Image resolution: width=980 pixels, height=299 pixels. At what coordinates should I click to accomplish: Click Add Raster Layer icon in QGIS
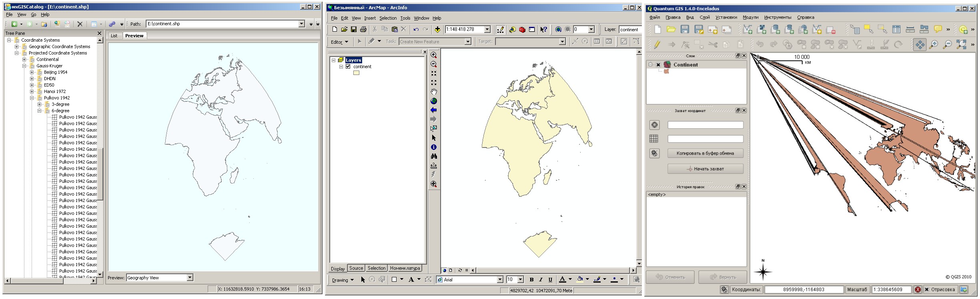click(762, 29)
